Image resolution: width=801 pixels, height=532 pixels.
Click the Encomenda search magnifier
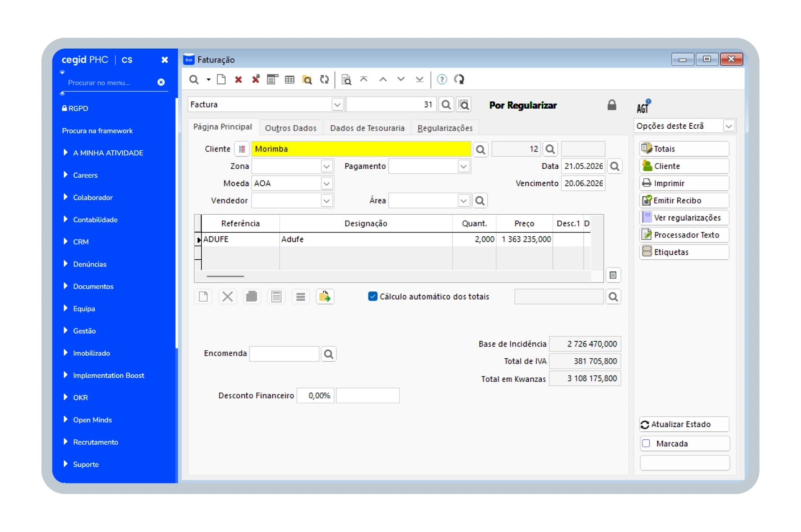(x=329, y=354)
